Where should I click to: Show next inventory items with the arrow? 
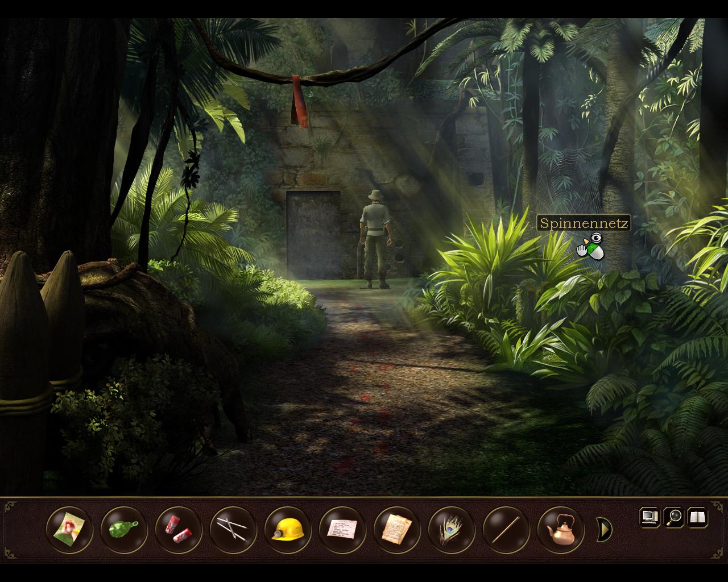[x=604, y=530]
